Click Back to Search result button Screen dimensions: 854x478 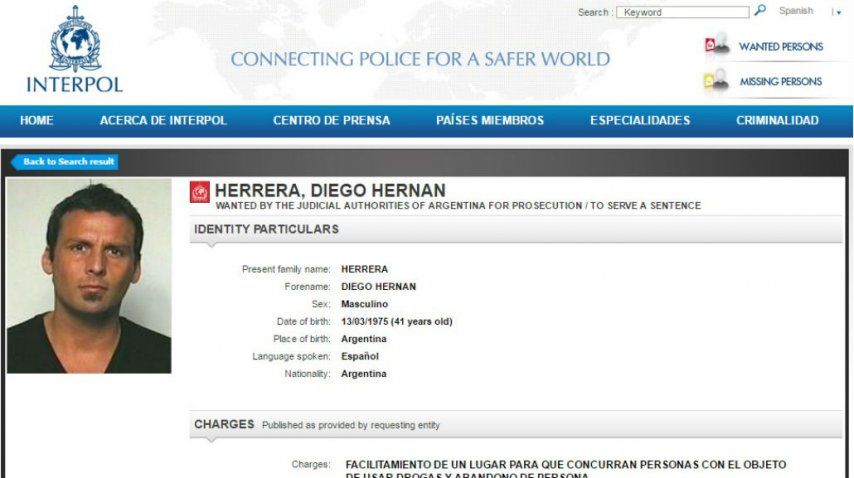(65, 162)
